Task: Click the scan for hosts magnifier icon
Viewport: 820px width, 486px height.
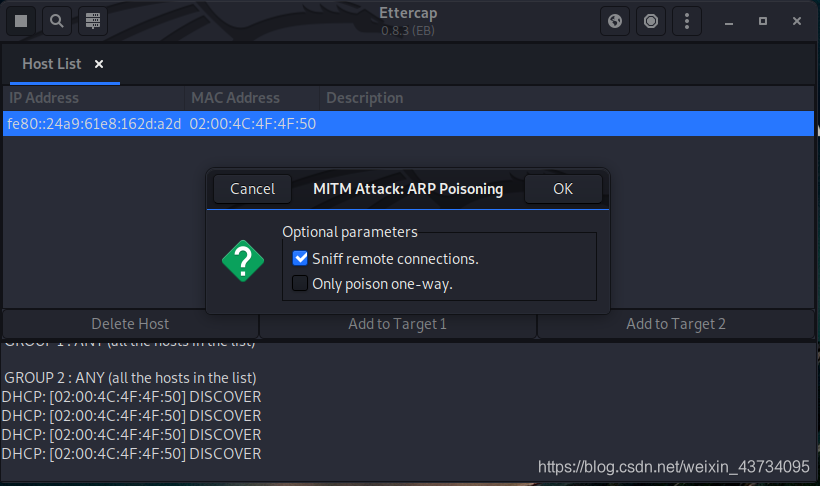Action: point(57,20)
